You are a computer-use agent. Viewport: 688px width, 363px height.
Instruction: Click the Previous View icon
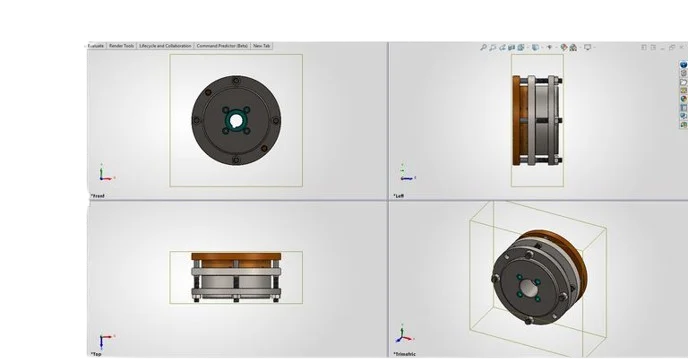[502, 47]
